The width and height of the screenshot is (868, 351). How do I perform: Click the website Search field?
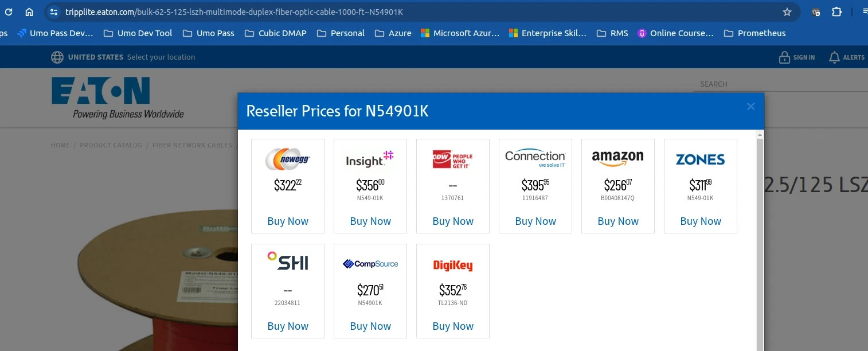(x=780, y=84)
